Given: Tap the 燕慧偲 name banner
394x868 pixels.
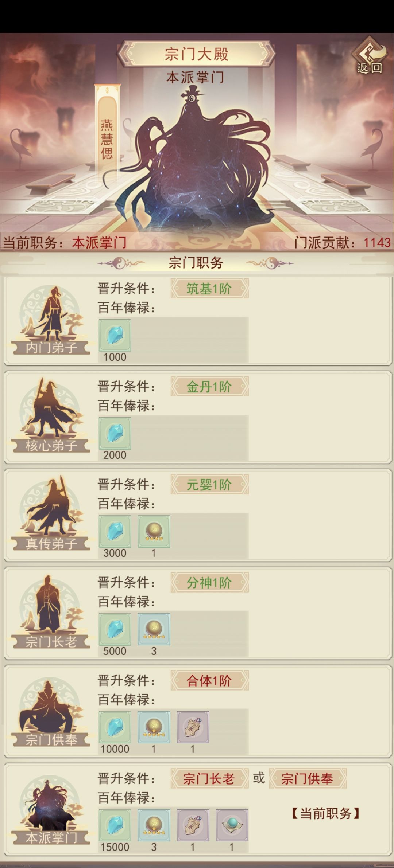Looking at the screenshot, I should point(107,131).
